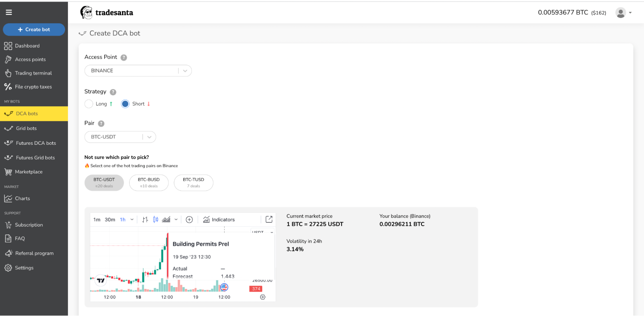Expand the BINANCE access point dropdown
644x316 pixels.
point(185,71)
